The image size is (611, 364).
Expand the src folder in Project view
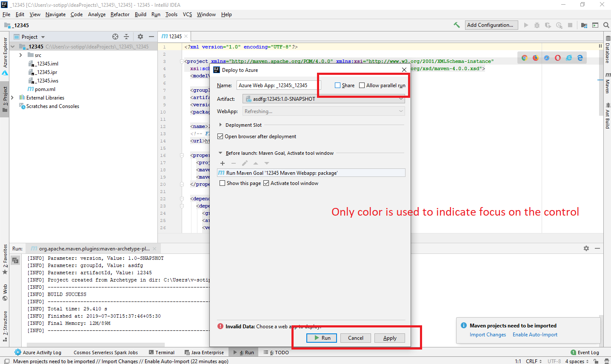tap(20, 55)
